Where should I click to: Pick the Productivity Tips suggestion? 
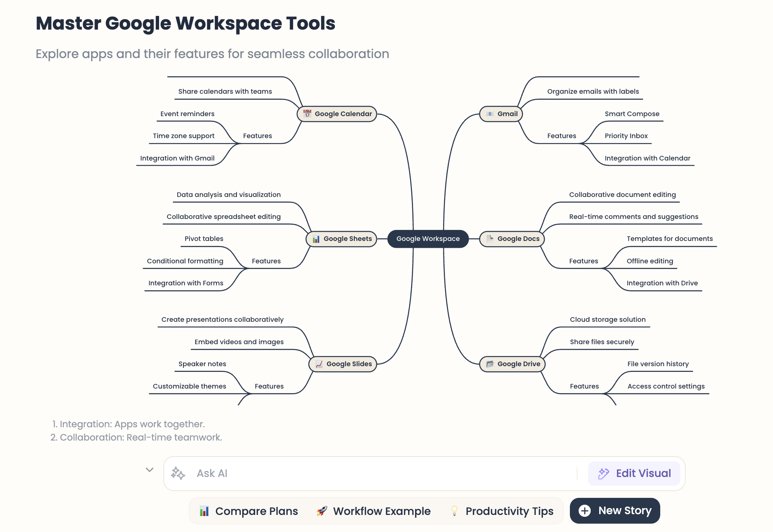[x=502, y=511]
